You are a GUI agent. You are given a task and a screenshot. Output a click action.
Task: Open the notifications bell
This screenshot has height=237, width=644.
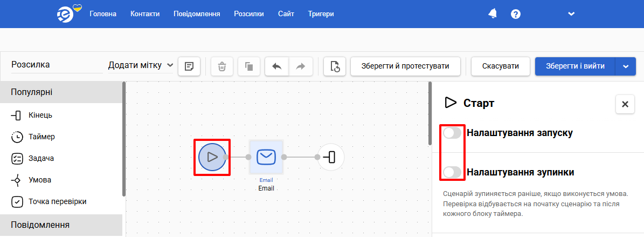pyautogui.click(x=493, y=13)
